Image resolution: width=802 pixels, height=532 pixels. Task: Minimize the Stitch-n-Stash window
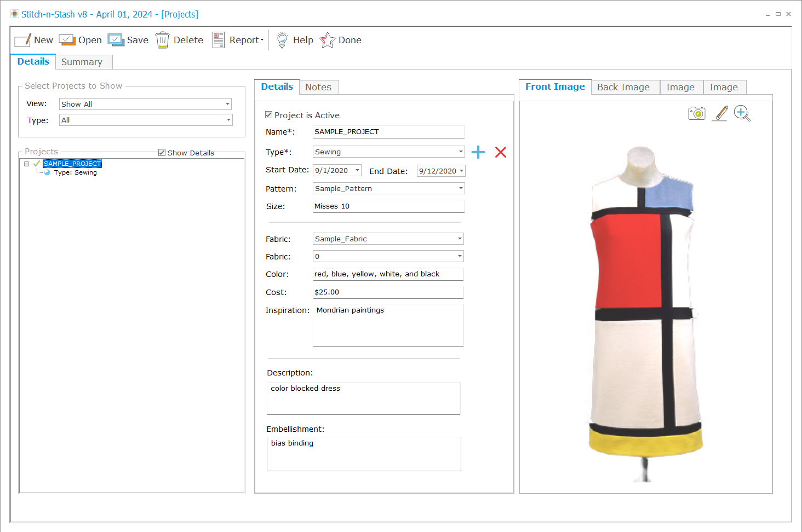pyautogui.click(x=767, y=14)
